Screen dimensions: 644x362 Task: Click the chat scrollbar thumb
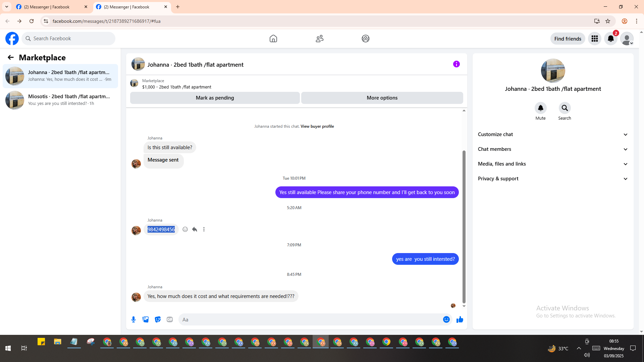click(x=464, y=227)
